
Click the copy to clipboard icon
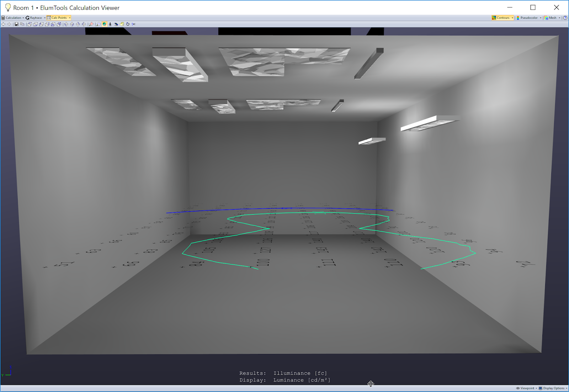[x=22, y=24]
